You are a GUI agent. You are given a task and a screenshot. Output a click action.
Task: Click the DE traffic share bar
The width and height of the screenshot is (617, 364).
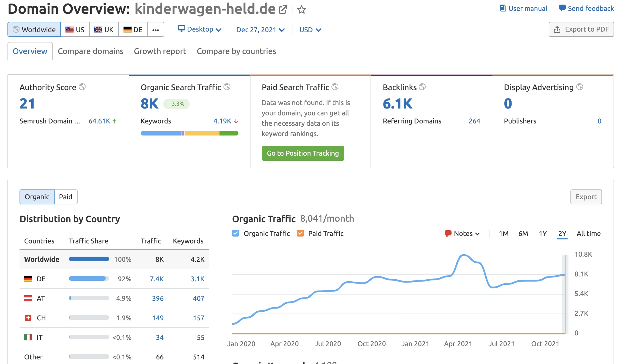(x=89, y=278)
